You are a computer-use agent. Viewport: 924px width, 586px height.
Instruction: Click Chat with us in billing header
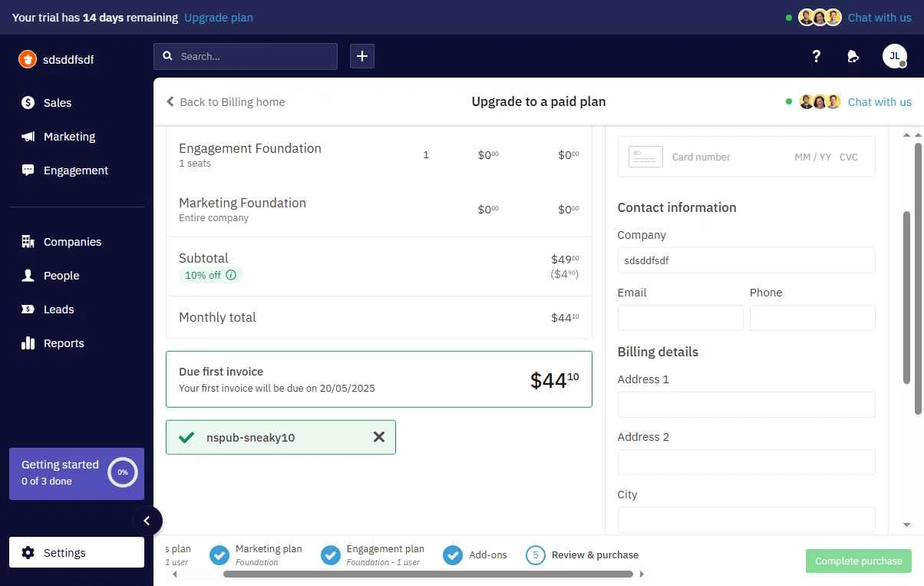pyautogui.click(x=879, y=101)
